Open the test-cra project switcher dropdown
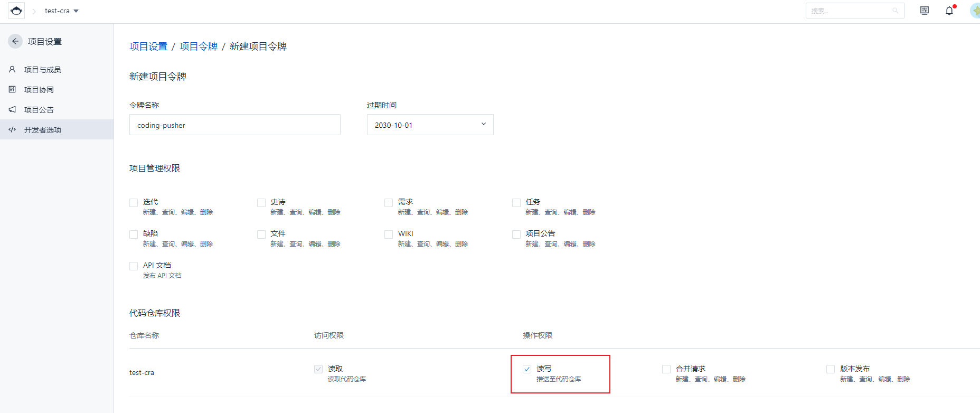980x413 pixels. click(x=62, y=11)
